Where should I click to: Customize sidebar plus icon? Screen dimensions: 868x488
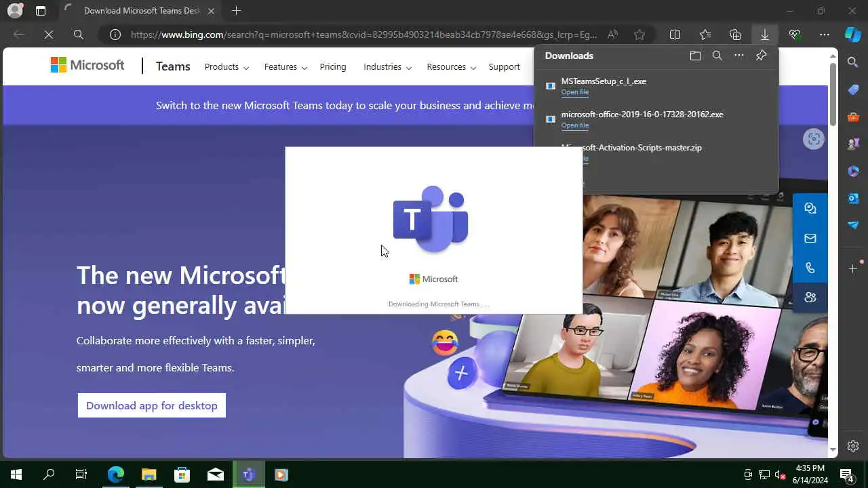pyautogui.click(x=853, y=268)
